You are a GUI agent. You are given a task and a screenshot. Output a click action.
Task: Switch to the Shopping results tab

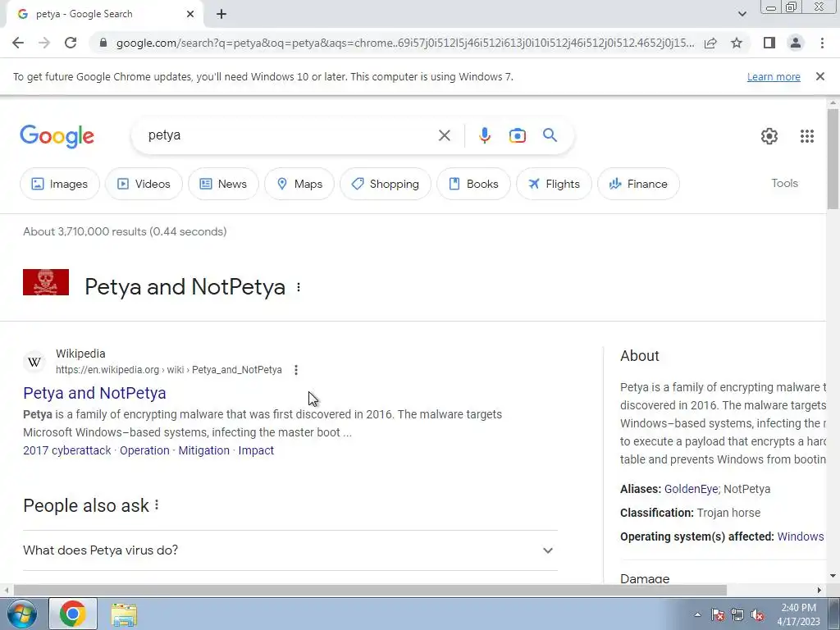(x=386, y=184)
